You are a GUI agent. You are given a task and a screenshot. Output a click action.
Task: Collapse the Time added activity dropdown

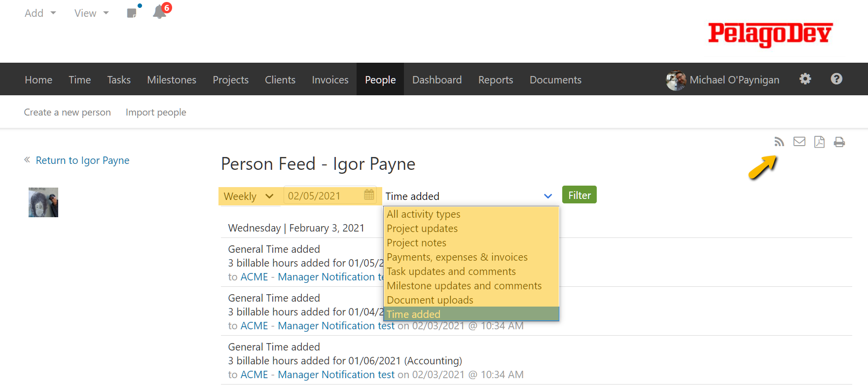[471, 196]
